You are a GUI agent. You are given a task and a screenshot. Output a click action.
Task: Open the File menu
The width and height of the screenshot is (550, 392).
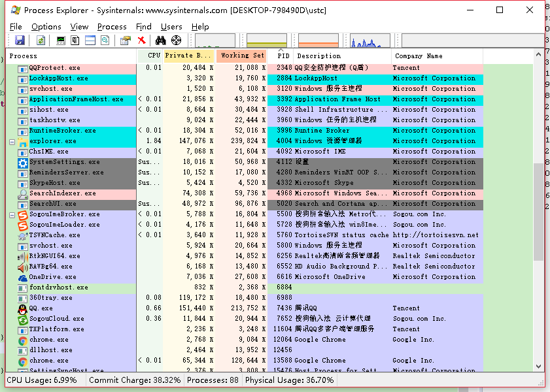(16, 27)
